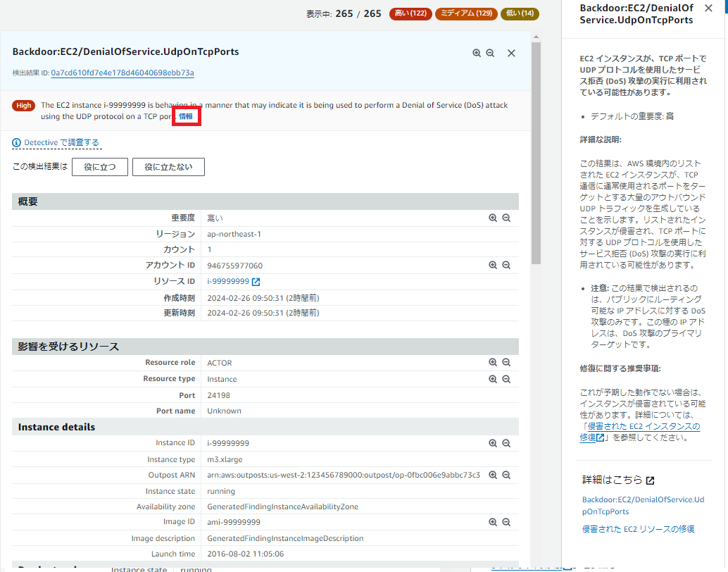Open 侵害された EC2 リソースの修復 link
This screenshot has height=572, width=728.
(639, 529)
